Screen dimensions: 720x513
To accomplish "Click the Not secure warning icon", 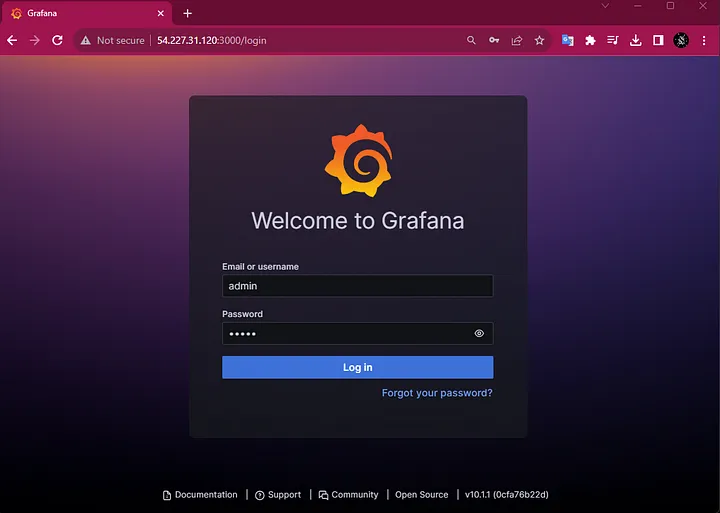I will pyautogui.click(x=85, y=40).
